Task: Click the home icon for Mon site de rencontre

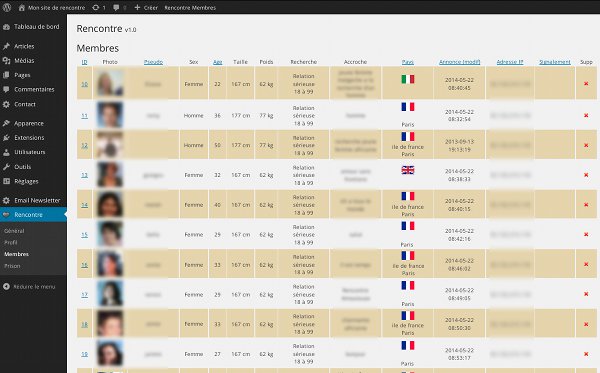Action: tap(22, 8)
